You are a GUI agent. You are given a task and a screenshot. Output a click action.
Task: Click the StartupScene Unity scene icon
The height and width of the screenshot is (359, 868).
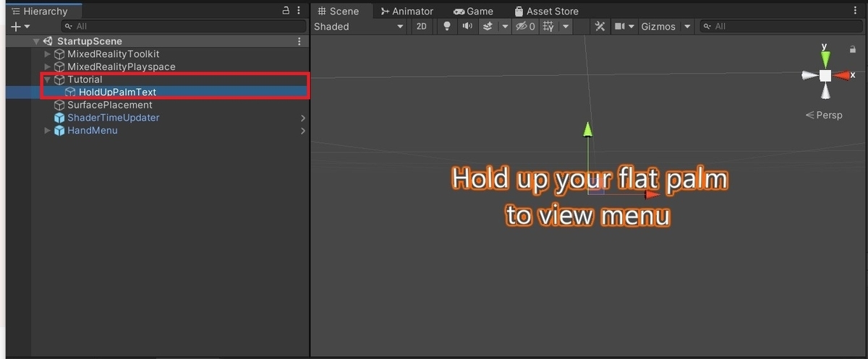(48, 42)
